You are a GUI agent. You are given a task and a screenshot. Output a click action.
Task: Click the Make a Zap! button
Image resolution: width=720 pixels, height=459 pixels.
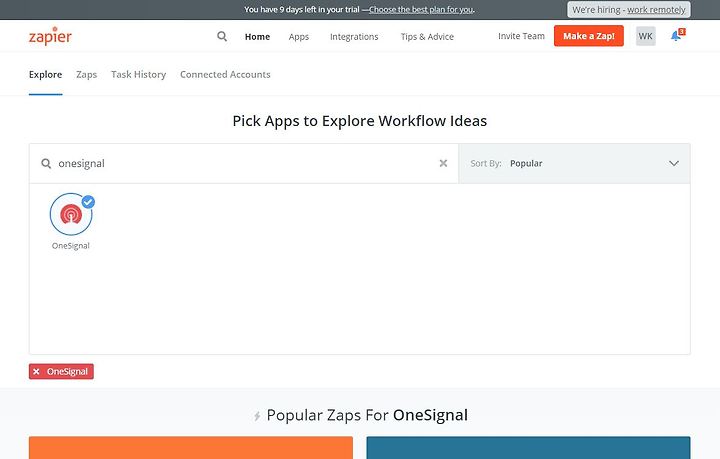[x=589, y=36]
